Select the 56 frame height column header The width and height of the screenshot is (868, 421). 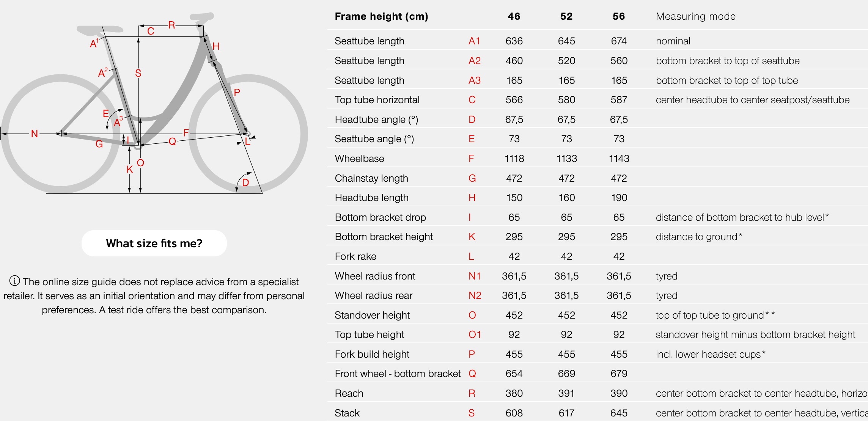(619, 16)
